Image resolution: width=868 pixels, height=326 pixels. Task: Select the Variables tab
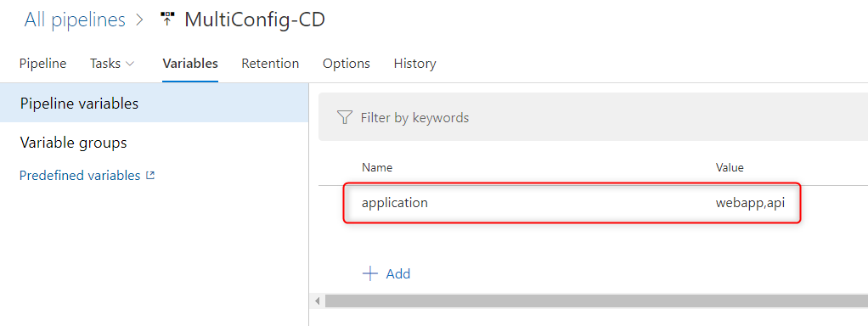[190, 64]
